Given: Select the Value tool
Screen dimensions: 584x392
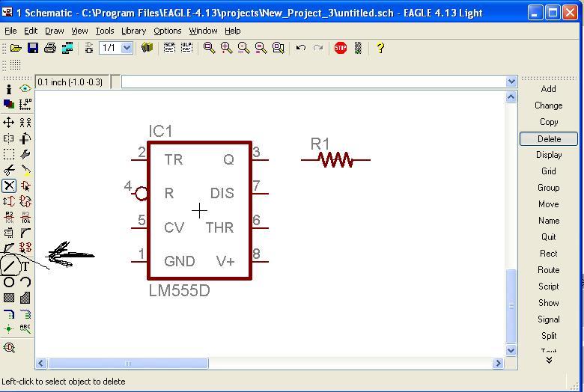Looking at the screenshot, I should (x=25, y=218).
